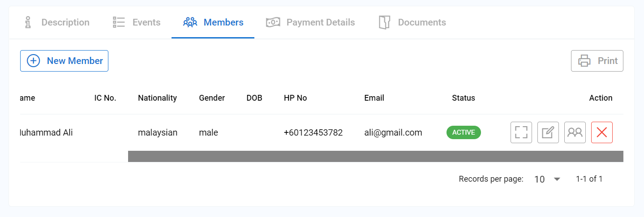The height and width of the screenshot is (217, 644).
Task: Click the edit pencil icon for Muhammad Ali
Action: coord(548,132)
